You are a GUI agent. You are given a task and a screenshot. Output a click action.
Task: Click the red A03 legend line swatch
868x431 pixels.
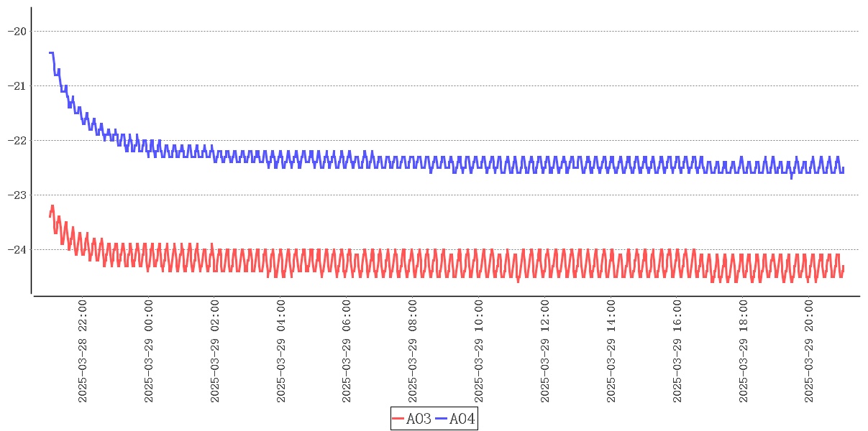[x=398, y=419]
